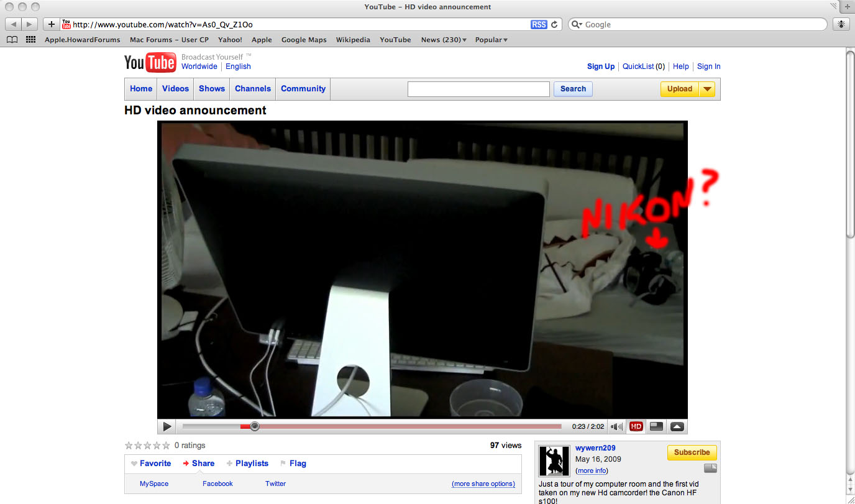Share video to Facebook
Screen dimensions: 855x504
217,483
